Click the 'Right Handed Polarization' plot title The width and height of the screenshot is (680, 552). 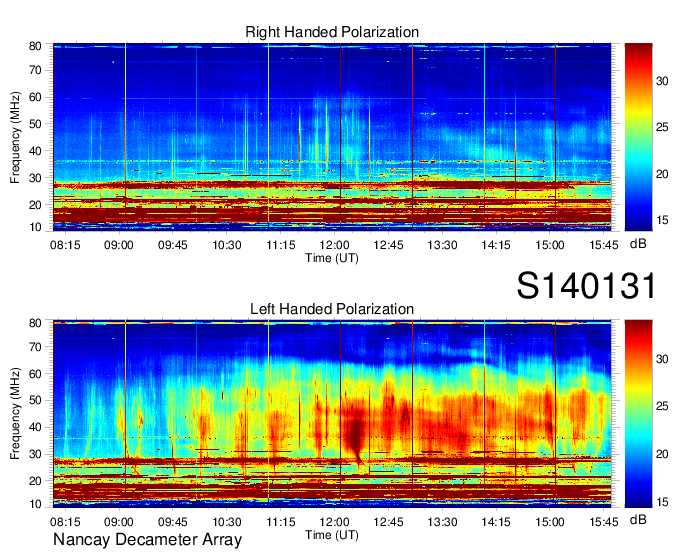(332, 32)
